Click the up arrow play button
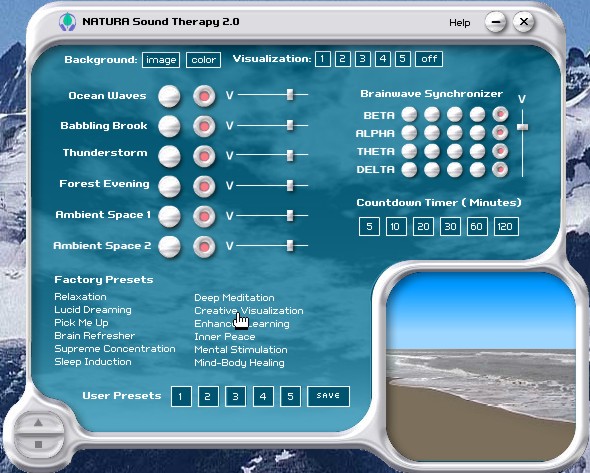This screenshot has height=473, width=590. point(38,423)
